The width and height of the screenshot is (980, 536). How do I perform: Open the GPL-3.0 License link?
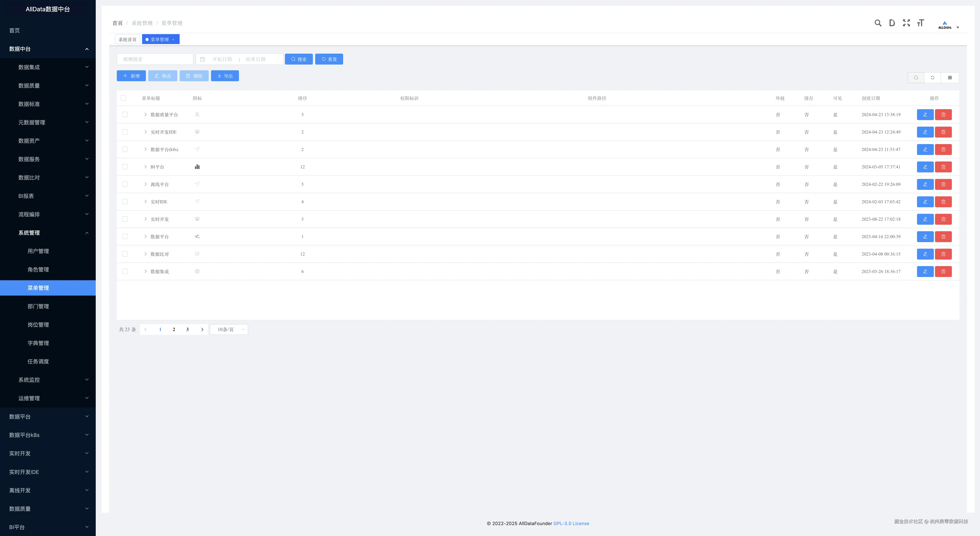click(x=571, y=524)
